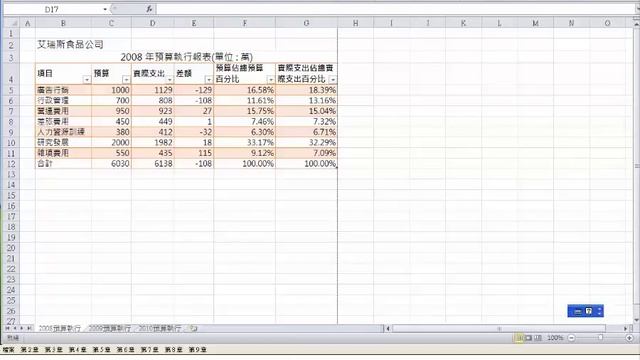Select budget cell with value 2000

pos(111,142)
